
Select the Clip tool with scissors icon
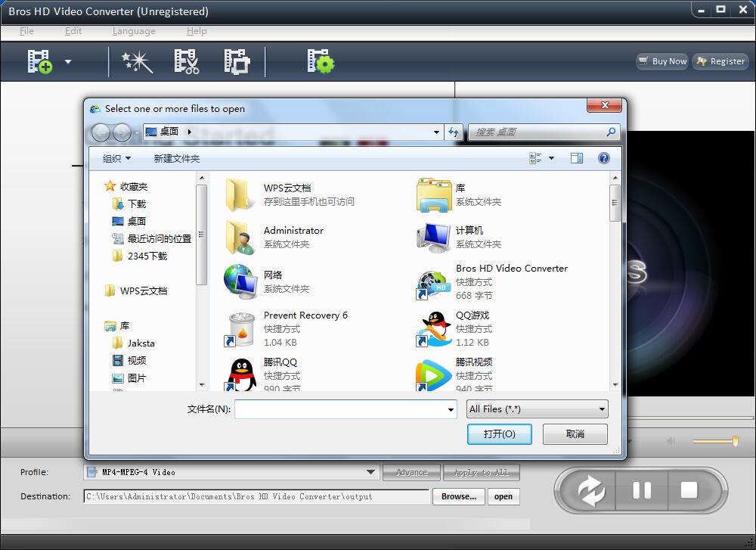pos(187,61)
